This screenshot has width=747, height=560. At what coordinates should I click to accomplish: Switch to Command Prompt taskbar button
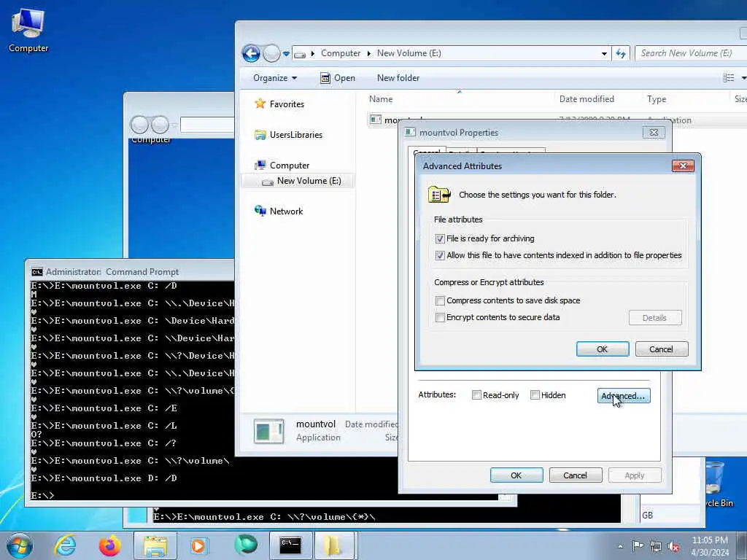click(x=290, y=545)
